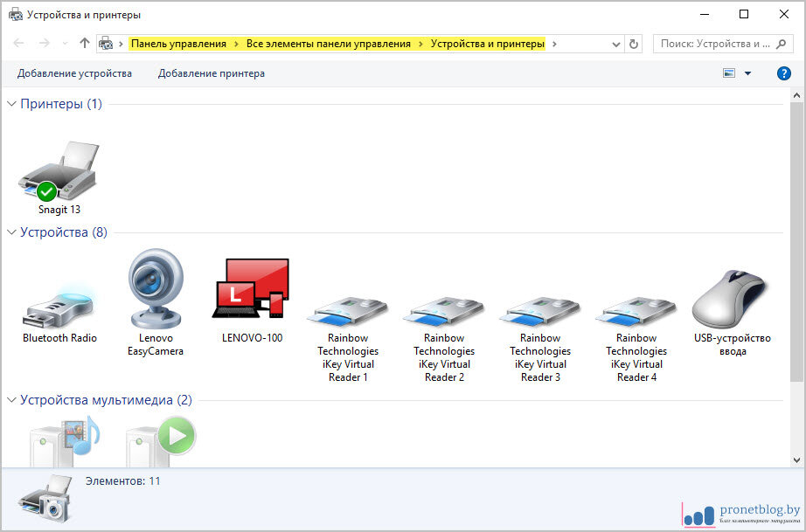This screenshot has width=806, height=532.
Task: Click Добавление устройства button
Action: point(74,73)
